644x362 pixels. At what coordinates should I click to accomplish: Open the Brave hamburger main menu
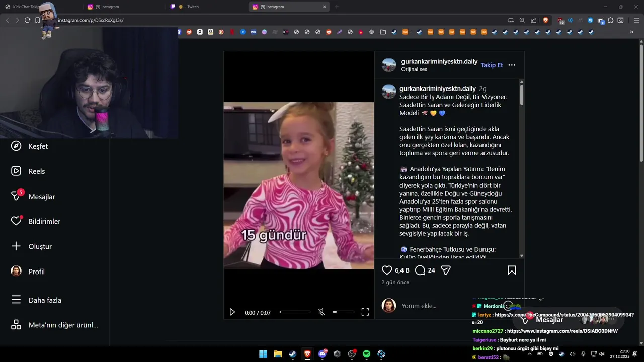(636, 20)
